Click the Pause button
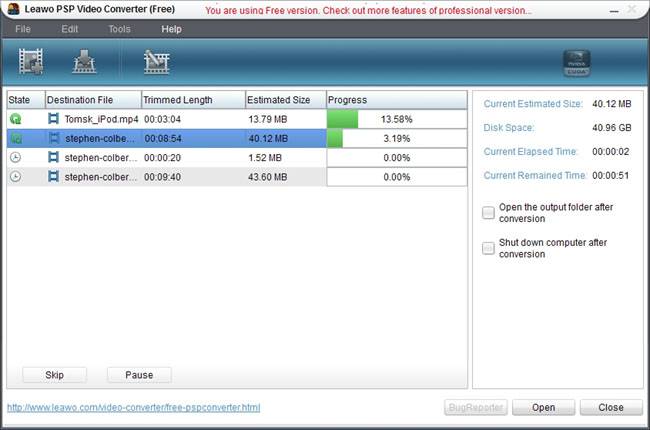650x430 pixels. point(139,375)
